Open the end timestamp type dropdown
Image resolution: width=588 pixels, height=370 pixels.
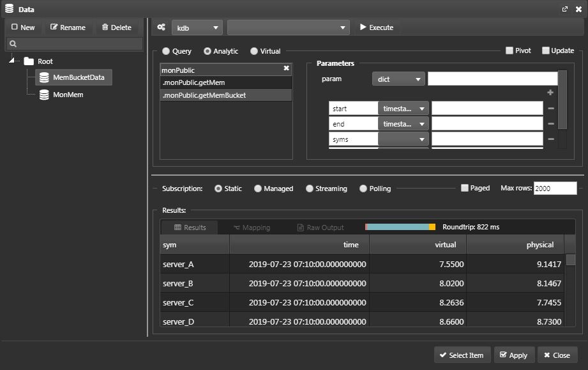click(403, 124)
